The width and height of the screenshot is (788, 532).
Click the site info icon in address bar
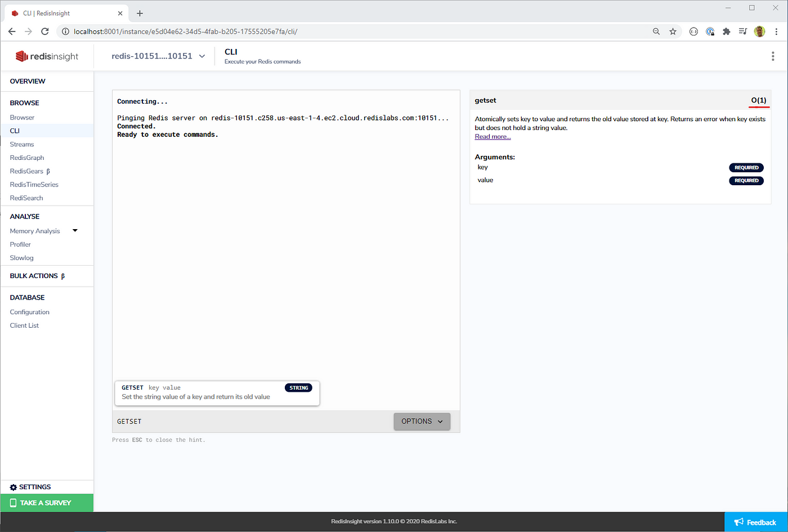click(65, 32)
